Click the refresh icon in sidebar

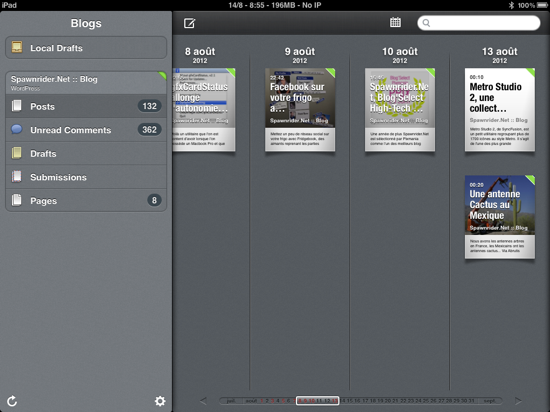coord(12,401)
